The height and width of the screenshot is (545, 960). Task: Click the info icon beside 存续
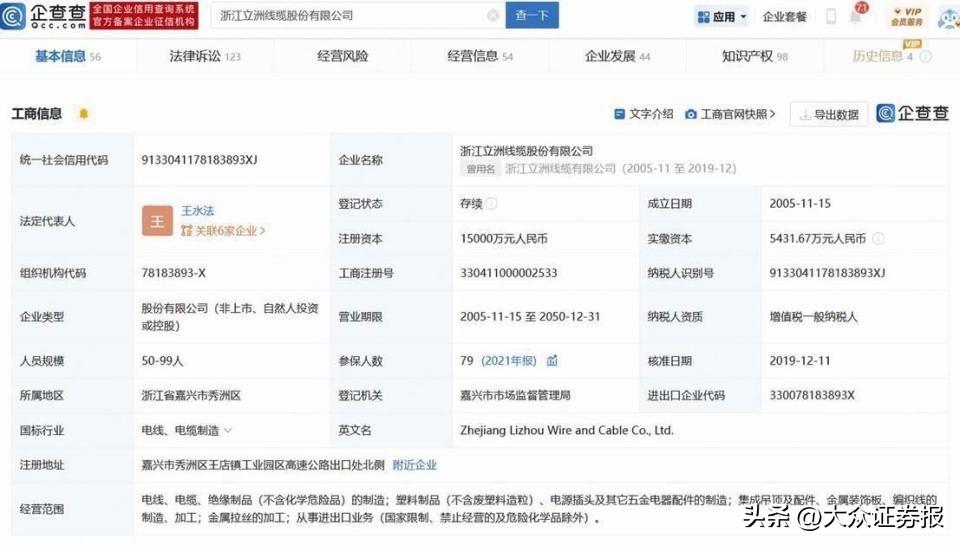pyautogui.click(x=492, y=203)
